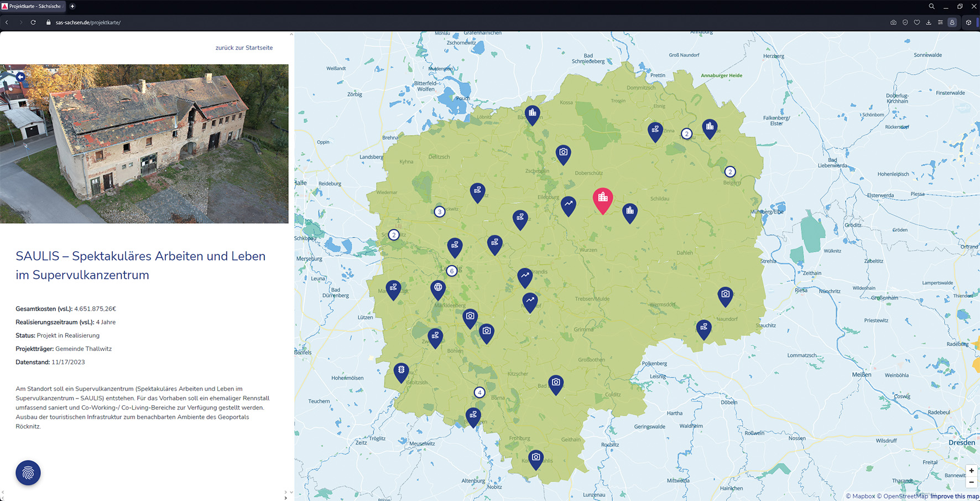Follow the 'zurück zur Startseite' link
This screenshot has width=980, height=501.
pyautogui.click(x=244, y=48)
